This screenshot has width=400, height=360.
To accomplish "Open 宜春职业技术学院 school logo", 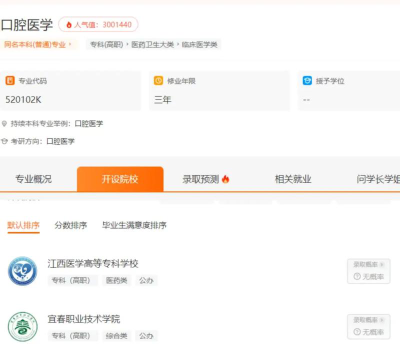I will [23, 326].
